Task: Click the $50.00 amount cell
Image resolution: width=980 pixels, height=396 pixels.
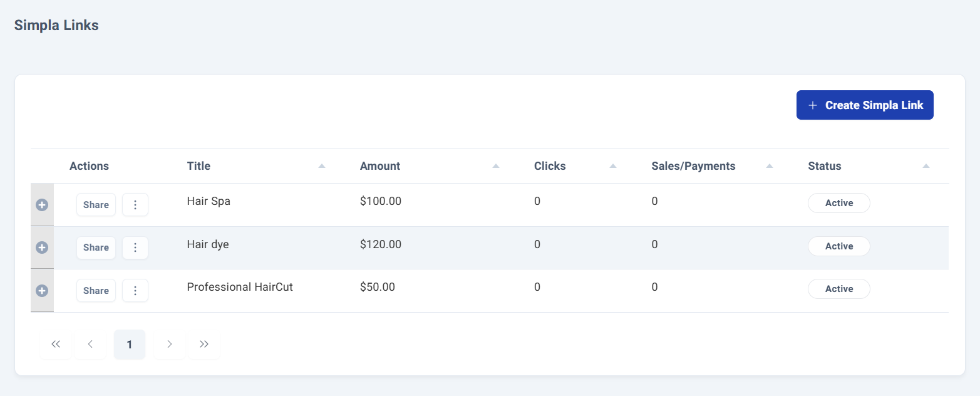Action: point(378,287)
